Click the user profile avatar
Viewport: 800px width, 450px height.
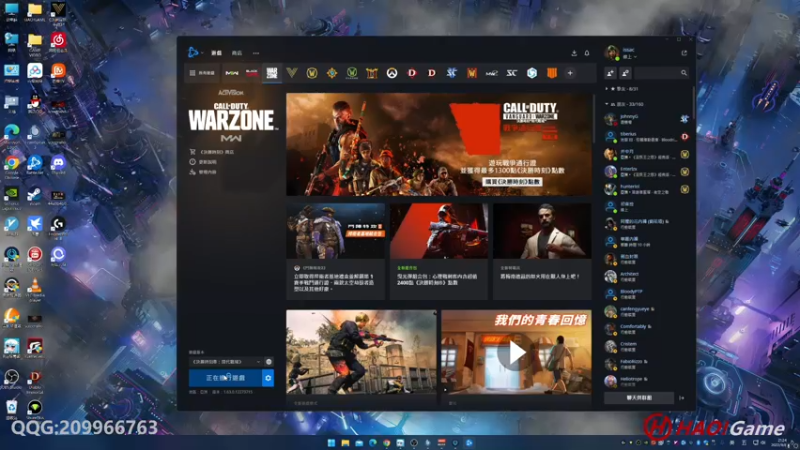(612, 53)
